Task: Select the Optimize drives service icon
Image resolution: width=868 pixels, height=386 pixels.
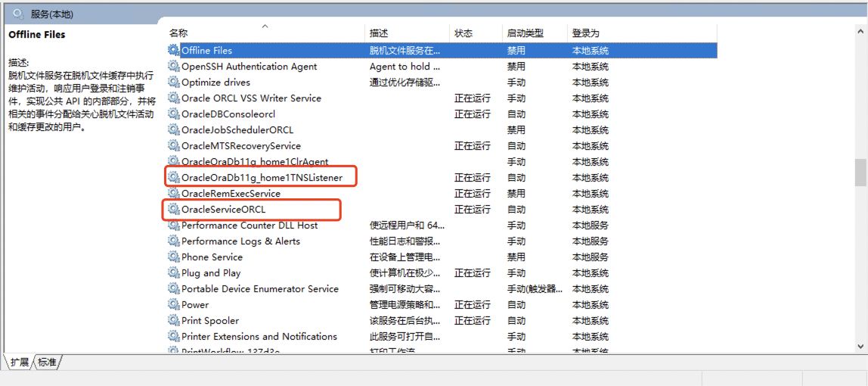Action: point(174,82)
